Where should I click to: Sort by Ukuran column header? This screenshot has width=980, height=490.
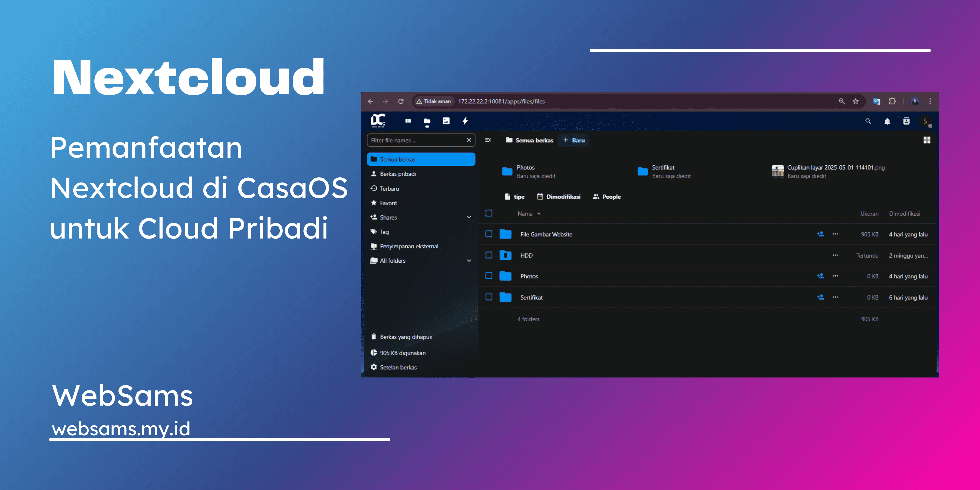tap(869, 214)
